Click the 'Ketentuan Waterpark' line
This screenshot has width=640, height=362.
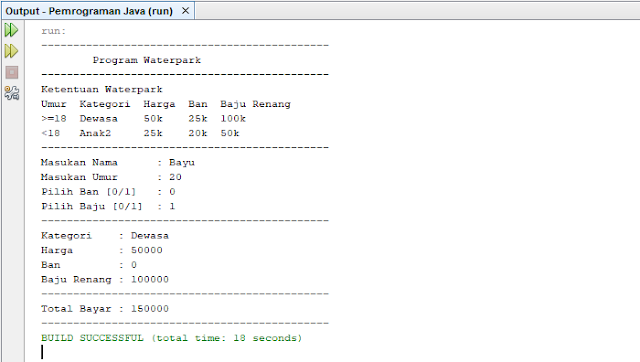(x=102, y=89)
